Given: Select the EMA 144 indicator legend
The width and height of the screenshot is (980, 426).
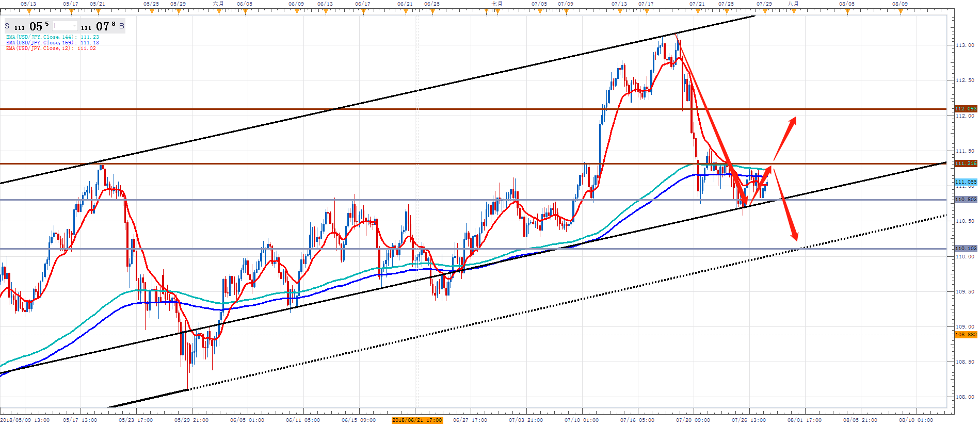Looking at the screenshot, I should pos(52,37).
